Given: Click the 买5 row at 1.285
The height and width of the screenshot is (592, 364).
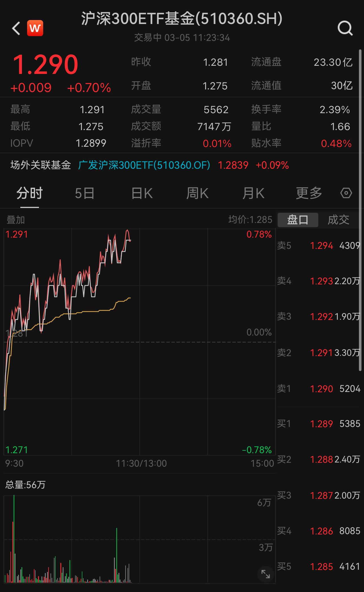Looking at the screenshot, I should click(319, 566).
